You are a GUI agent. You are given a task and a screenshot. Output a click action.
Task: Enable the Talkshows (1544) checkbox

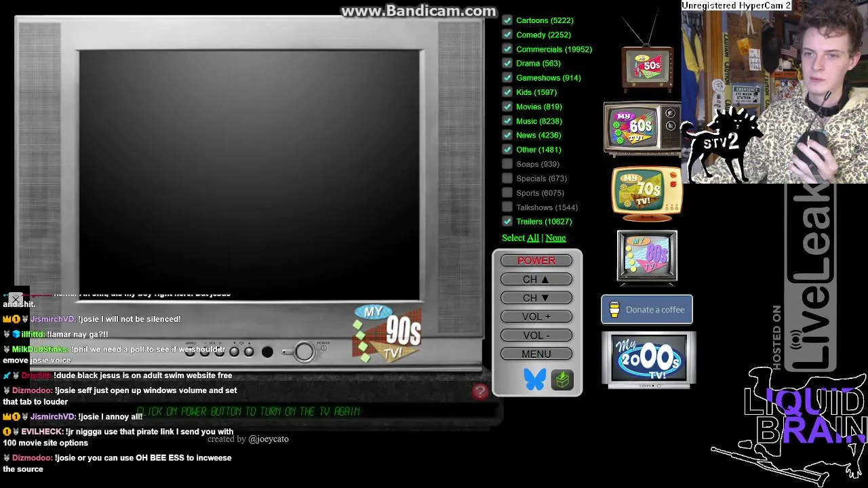pyautogui.click(x=507, y=207)
